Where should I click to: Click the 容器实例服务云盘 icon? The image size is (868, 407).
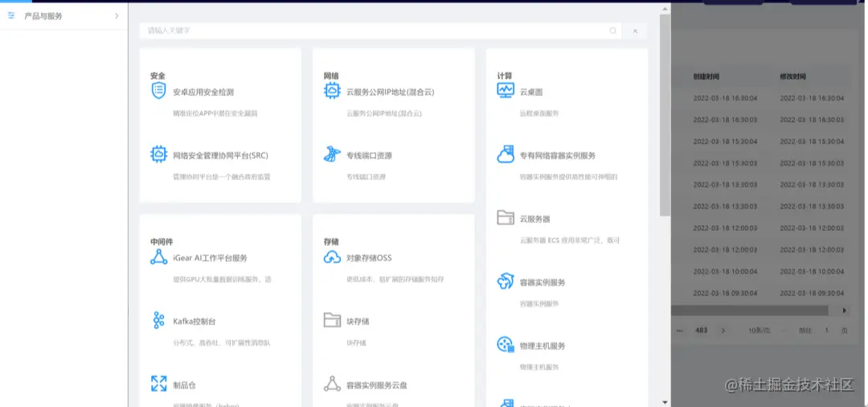tap(332, 383)
